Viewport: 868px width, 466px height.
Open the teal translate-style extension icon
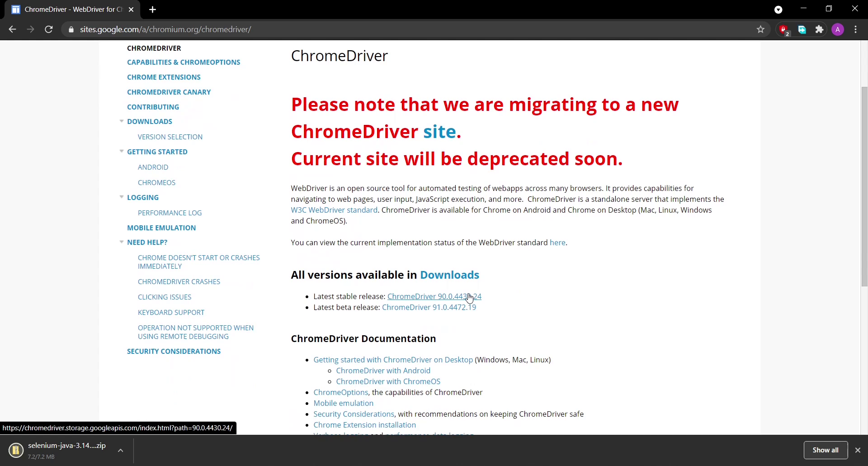(x=802, y=29)
